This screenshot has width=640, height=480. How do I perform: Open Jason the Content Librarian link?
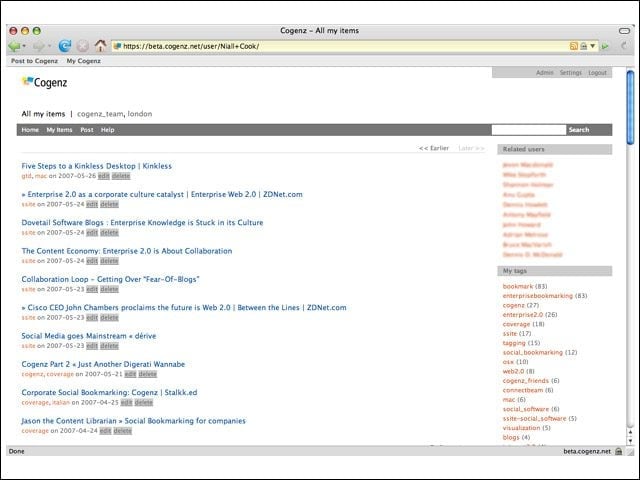(x=133, y=421)
